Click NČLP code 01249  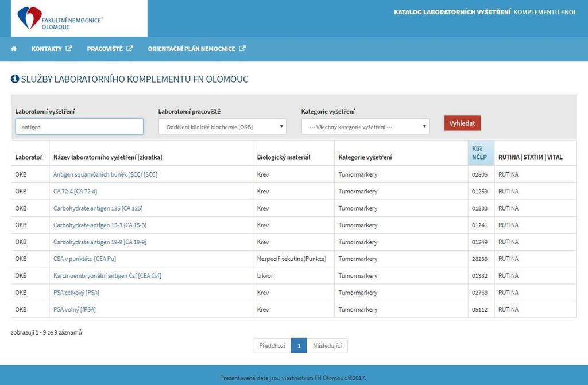(x=479, y=242)
